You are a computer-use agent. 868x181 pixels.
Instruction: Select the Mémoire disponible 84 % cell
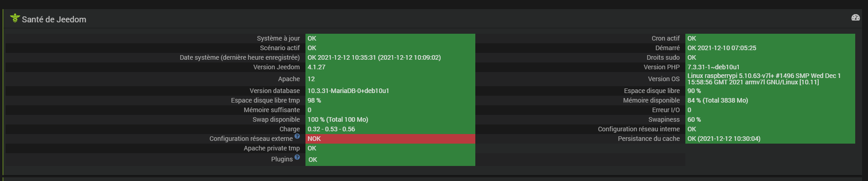[770, 100]
